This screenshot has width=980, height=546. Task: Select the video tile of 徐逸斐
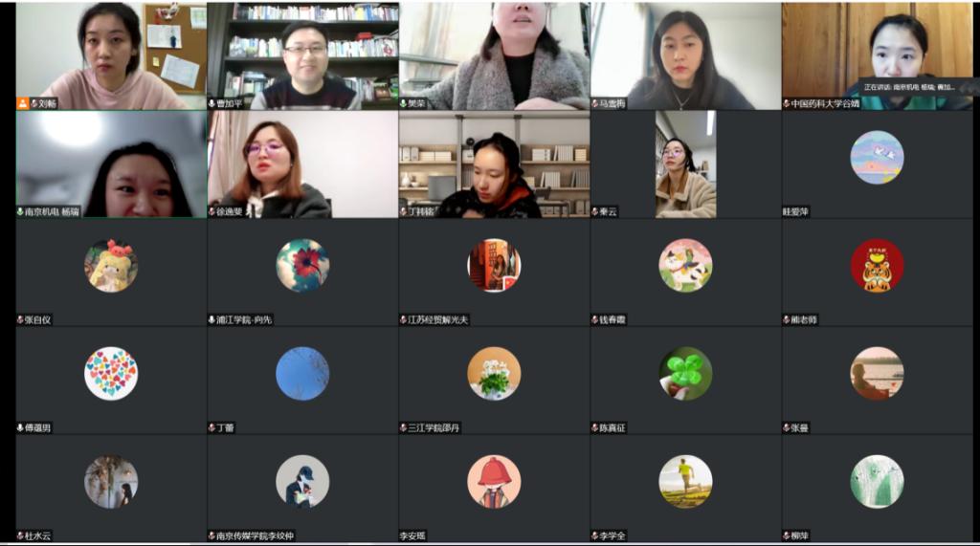[x=302, y=164]
